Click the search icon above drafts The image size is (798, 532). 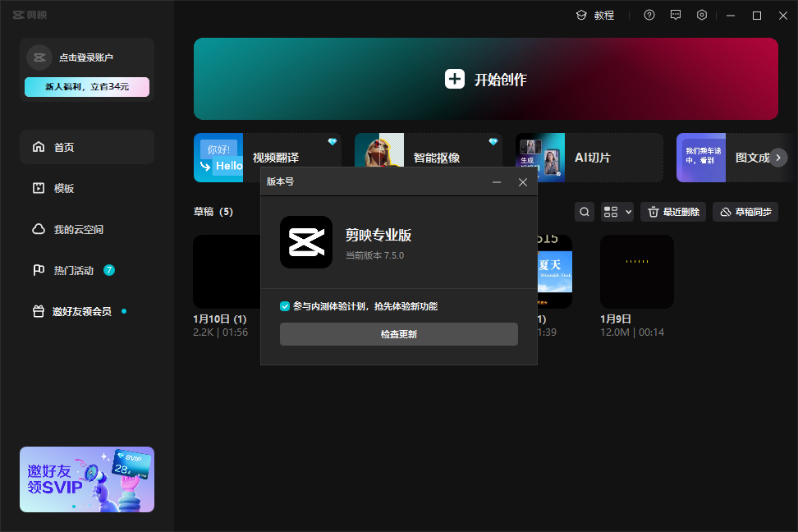[x=584, y=212]
